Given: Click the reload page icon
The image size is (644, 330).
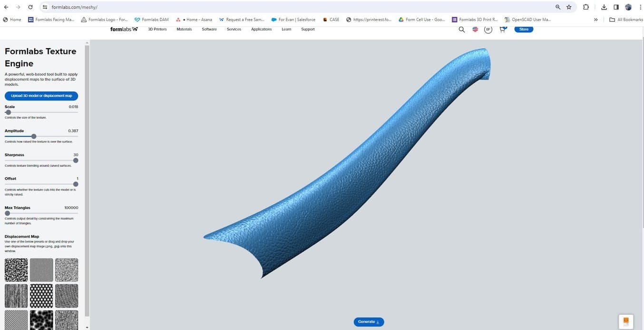Looking at the screenshot, I should tap(29, 7).
